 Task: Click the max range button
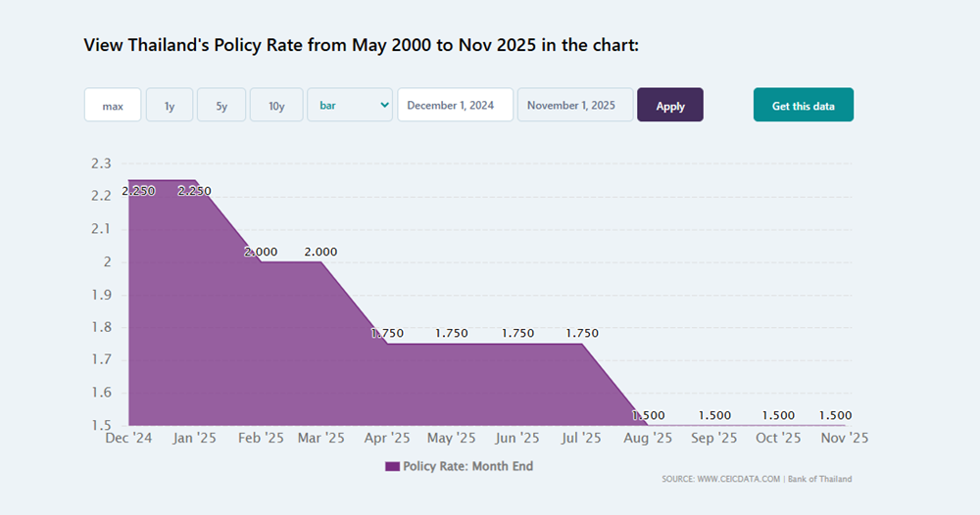(113, 106)
